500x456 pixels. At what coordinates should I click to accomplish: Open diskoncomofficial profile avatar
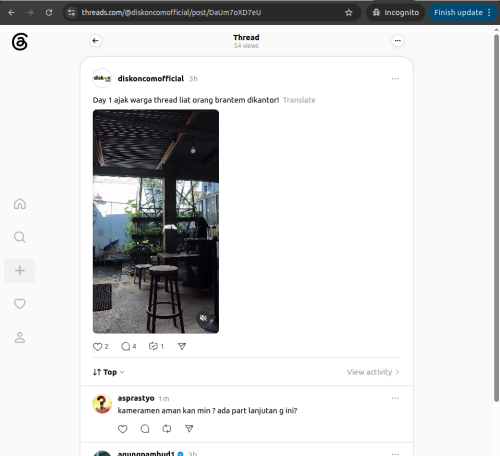click(x=102, y=78)
